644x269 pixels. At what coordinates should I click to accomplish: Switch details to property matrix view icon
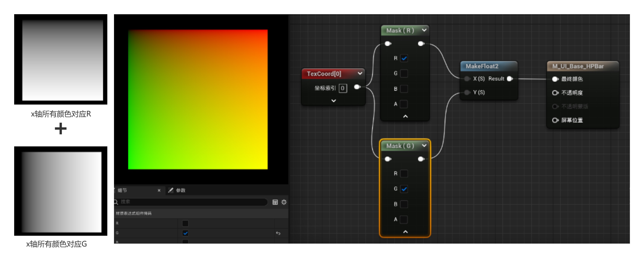(275, 202)
